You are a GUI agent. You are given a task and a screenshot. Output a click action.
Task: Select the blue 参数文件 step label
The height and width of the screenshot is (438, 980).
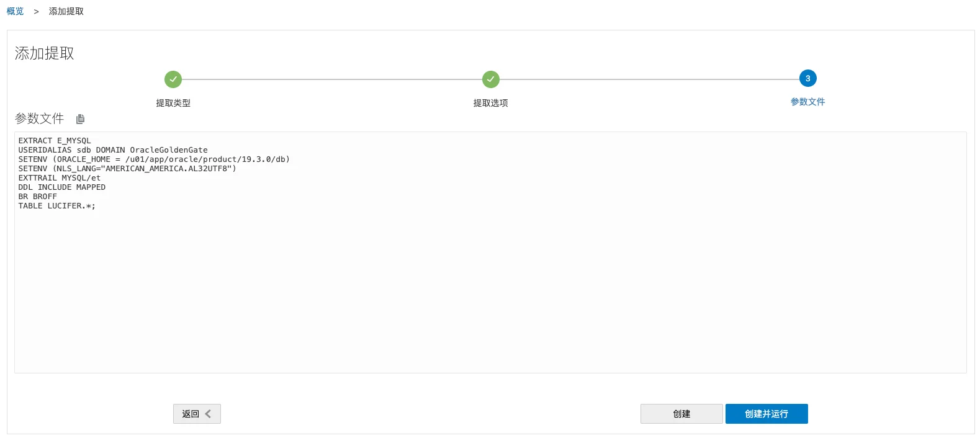pyautogui.click(x=808, y=102)
